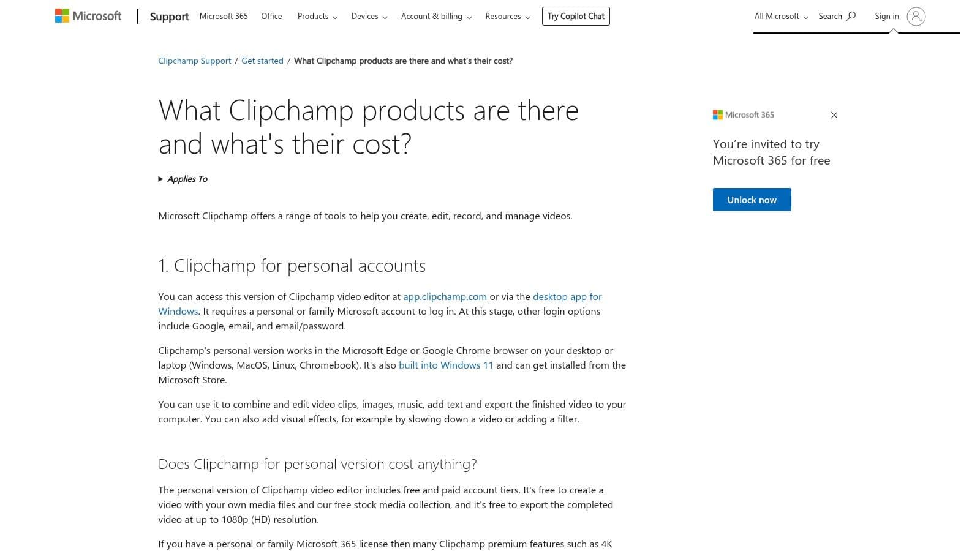Dismiss the Microsoft 365 promo with the X
Screen dimensions: 980x551
834,114
